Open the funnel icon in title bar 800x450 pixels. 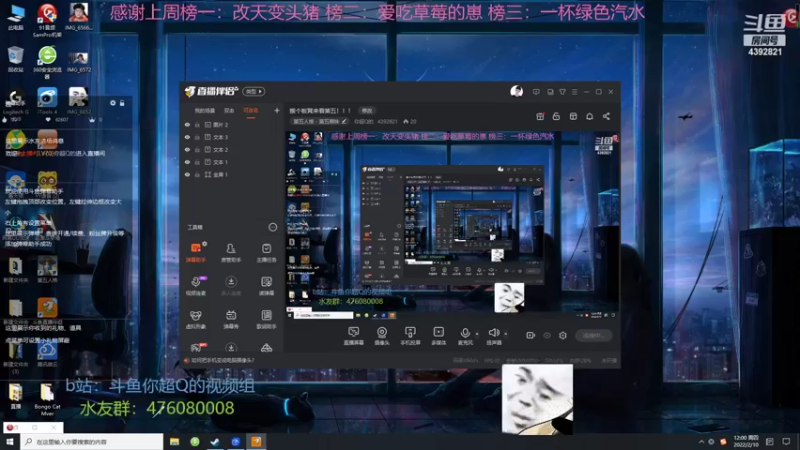(562, 92)
